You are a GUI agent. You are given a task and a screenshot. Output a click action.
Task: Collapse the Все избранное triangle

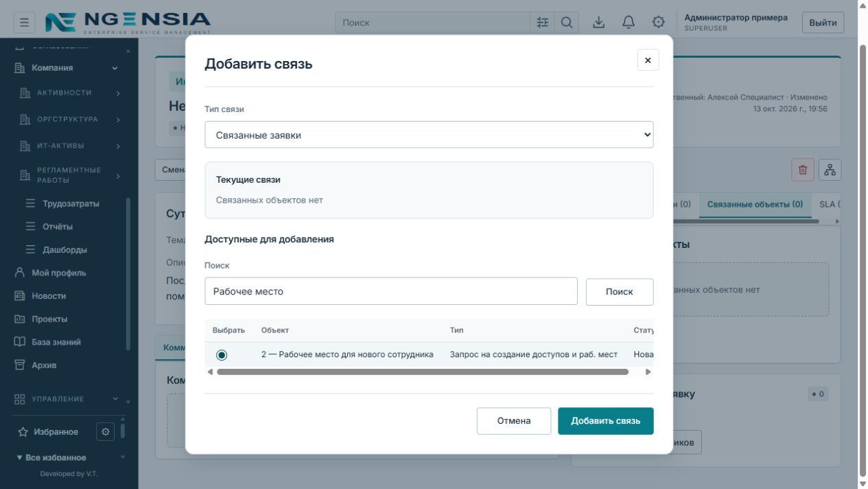19,457
